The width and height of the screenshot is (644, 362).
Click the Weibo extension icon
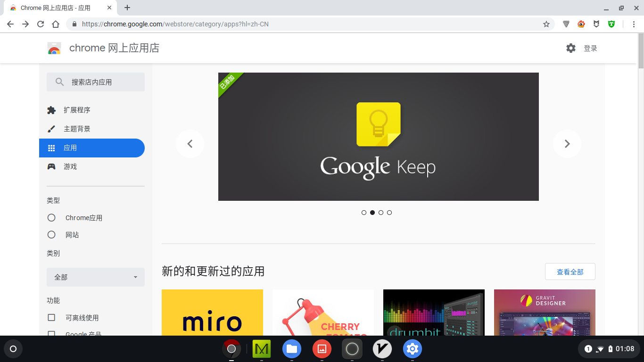click(x=581, y=24)
